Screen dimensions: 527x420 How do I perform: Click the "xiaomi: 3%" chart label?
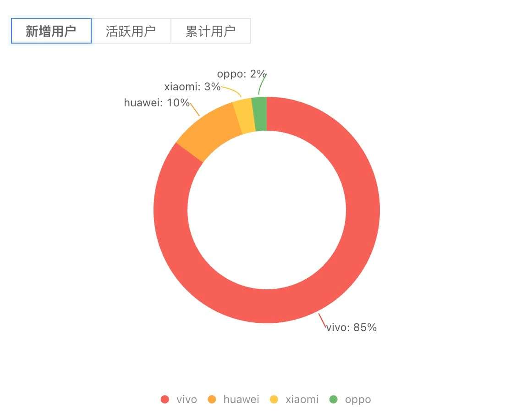point(192,87)
